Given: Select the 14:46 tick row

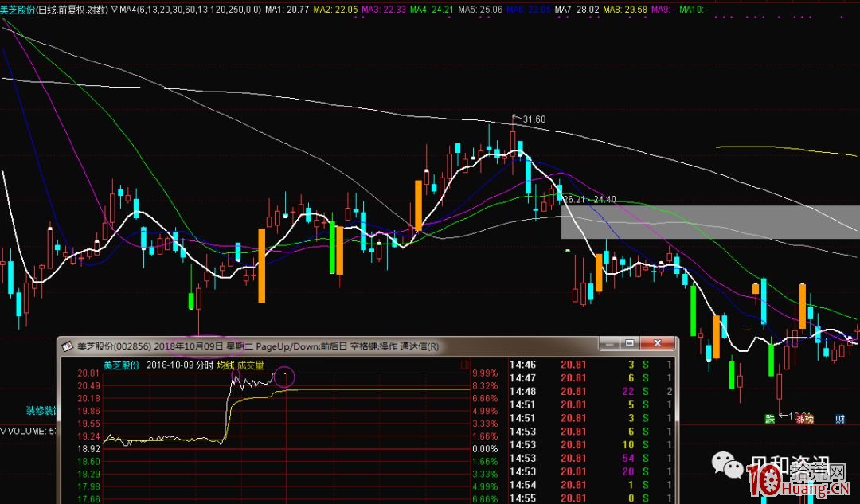Looking at the screenshot, I should point(591,365).
